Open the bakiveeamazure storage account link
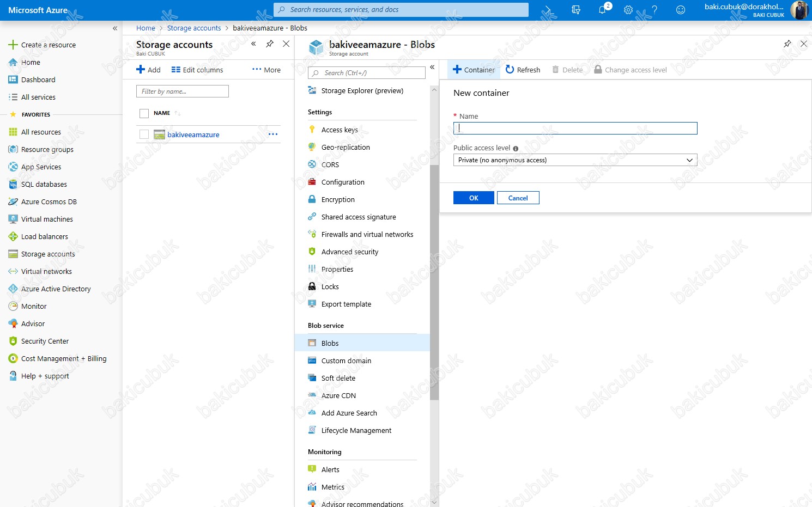The height and width of the screenshot is (507, 812). [193, 135]
